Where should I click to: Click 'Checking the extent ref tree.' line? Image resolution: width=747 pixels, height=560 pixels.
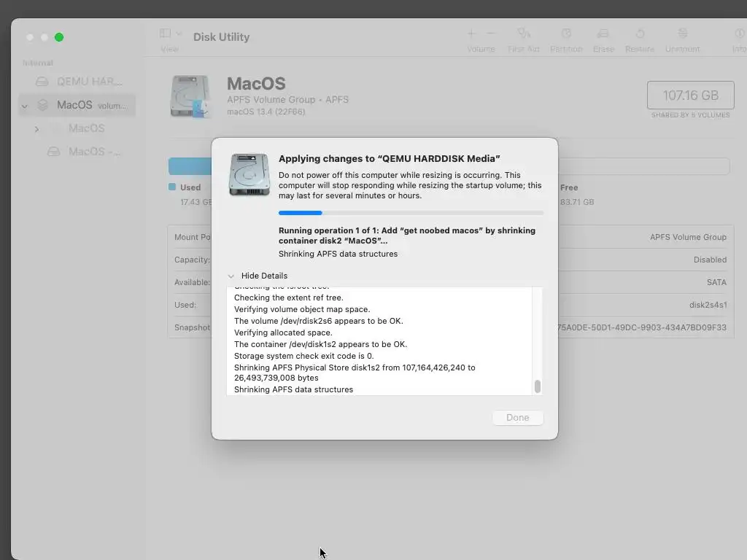point(288,297)
